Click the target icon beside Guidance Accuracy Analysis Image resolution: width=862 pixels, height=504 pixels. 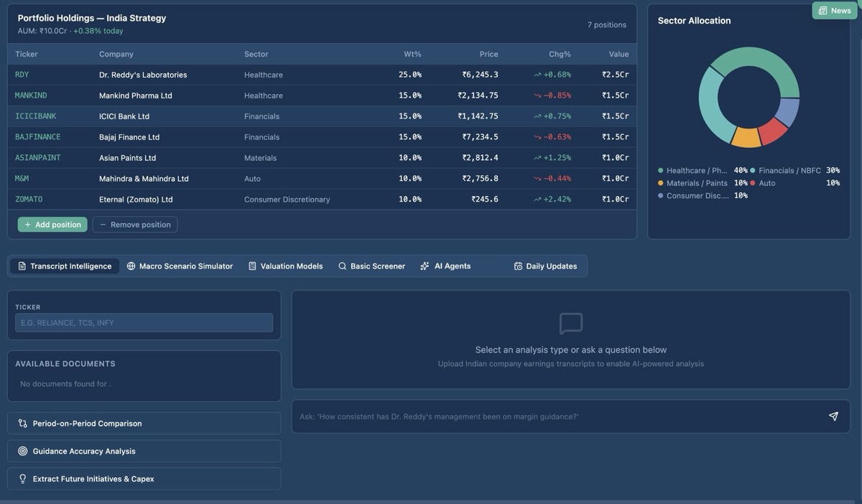click(x=23, y=452)
